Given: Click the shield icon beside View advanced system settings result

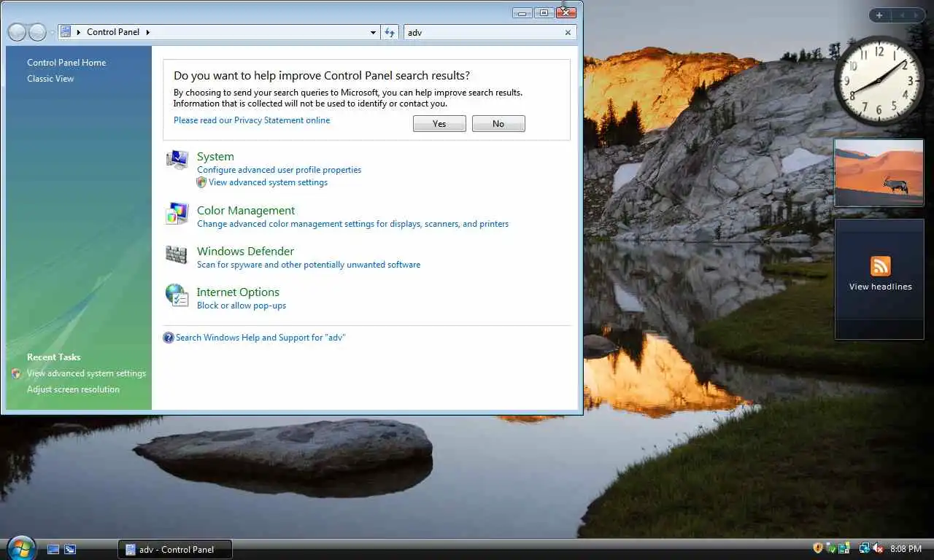Looking at the screenshot, I should tap(201, 182).
